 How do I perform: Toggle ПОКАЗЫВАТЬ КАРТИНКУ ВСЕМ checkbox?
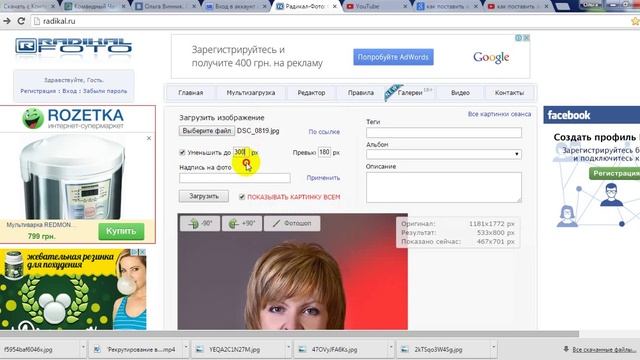pos(242,197)
